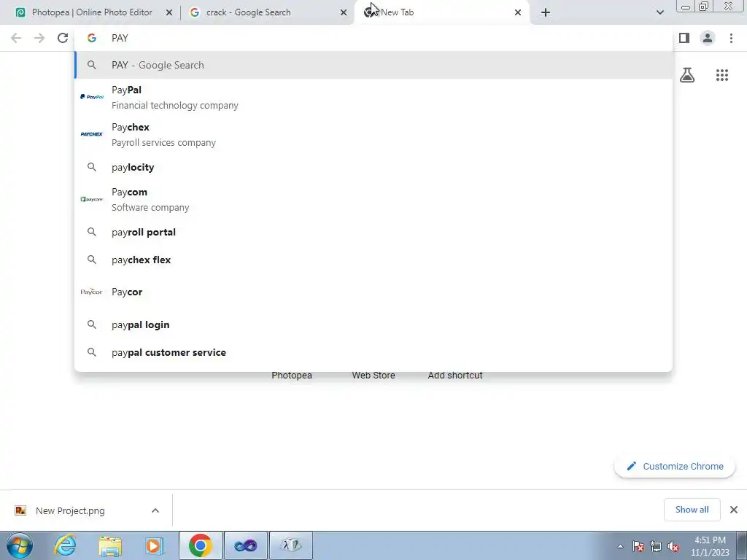Select the PayPal financial technology company suggestion
747x560 pixels.
[373, 97]
